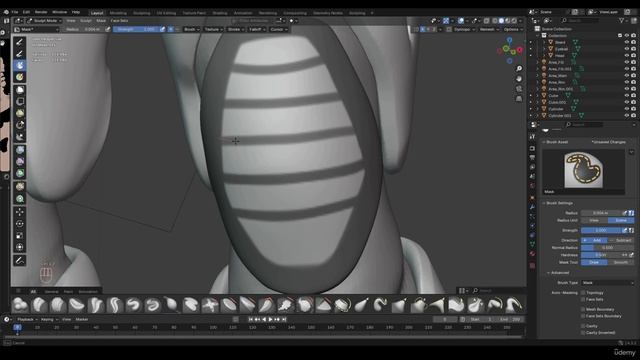
Task: Open the Mask menu in viewport header
Action: 101,20
